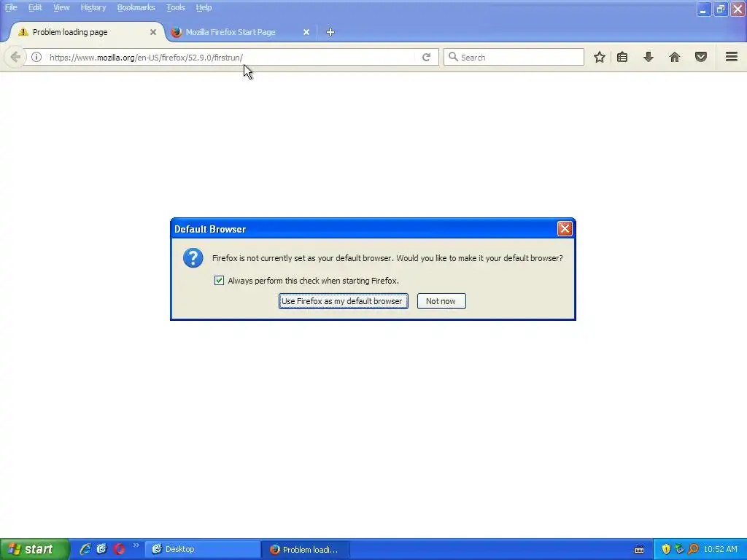Open the File menu
This screenshot has width=747, height=560.
(x=11, y=7)
